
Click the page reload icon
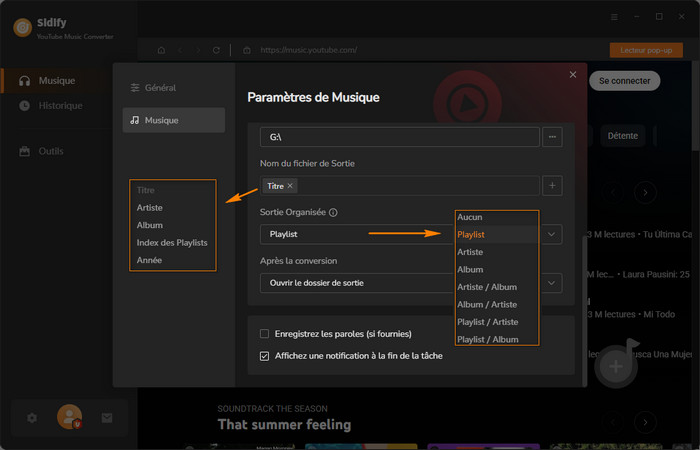217,50
